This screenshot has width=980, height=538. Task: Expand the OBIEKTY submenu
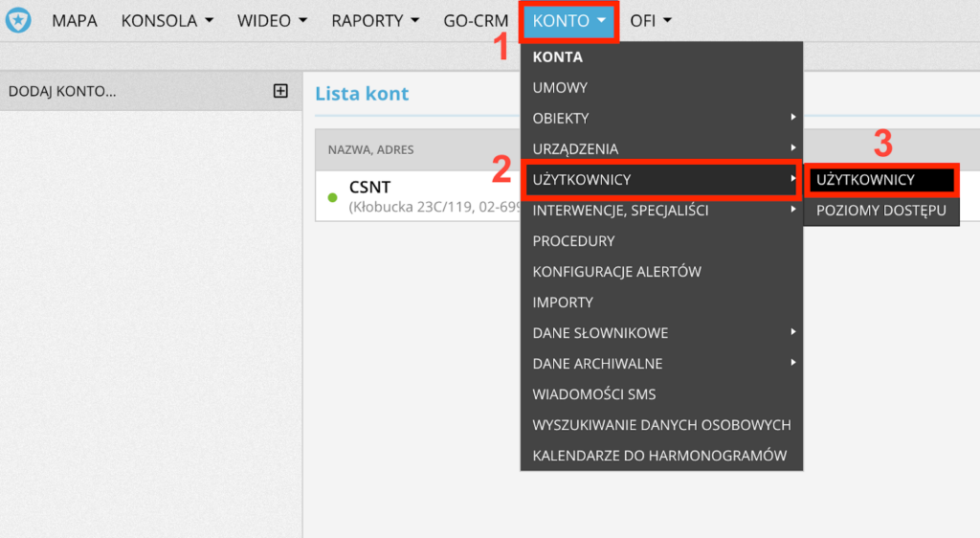coord(660,119)
